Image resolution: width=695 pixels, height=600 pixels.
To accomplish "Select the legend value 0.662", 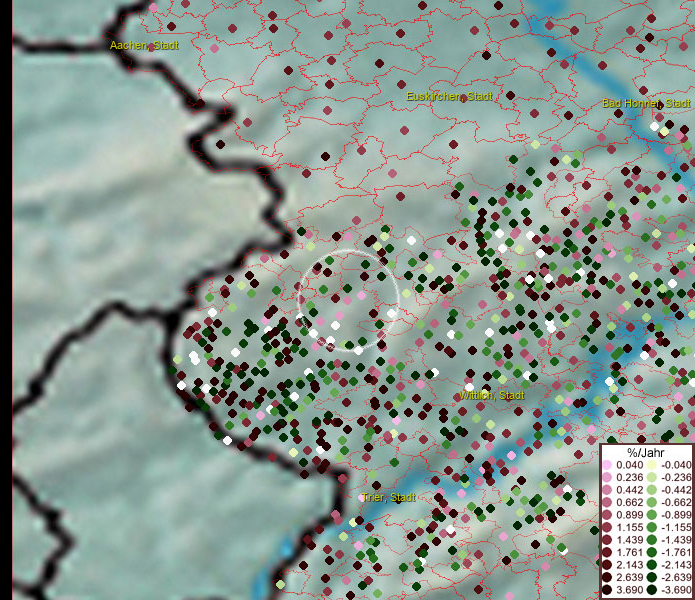I will [x=629, y=503].
